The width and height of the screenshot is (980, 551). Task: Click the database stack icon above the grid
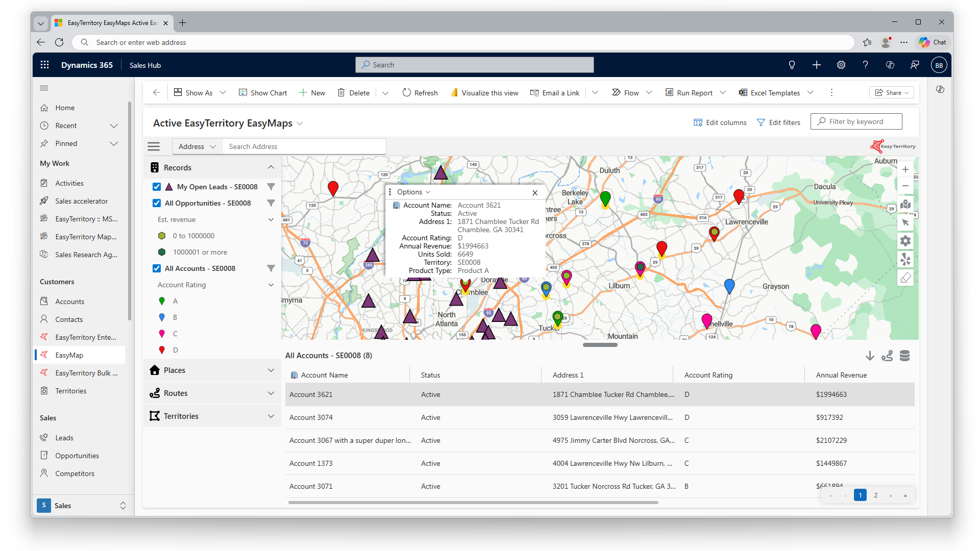coord(904,356)
